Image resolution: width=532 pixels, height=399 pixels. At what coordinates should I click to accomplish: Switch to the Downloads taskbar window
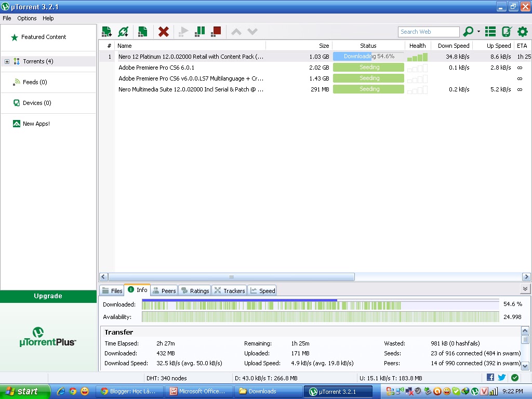point(268,391)
